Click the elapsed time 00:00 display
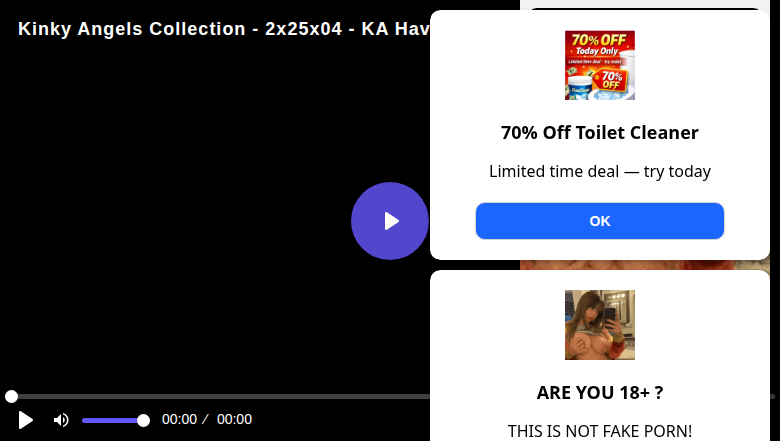Image resolution: width=780 pixels, height=441 pixels. tap(179, 419)
